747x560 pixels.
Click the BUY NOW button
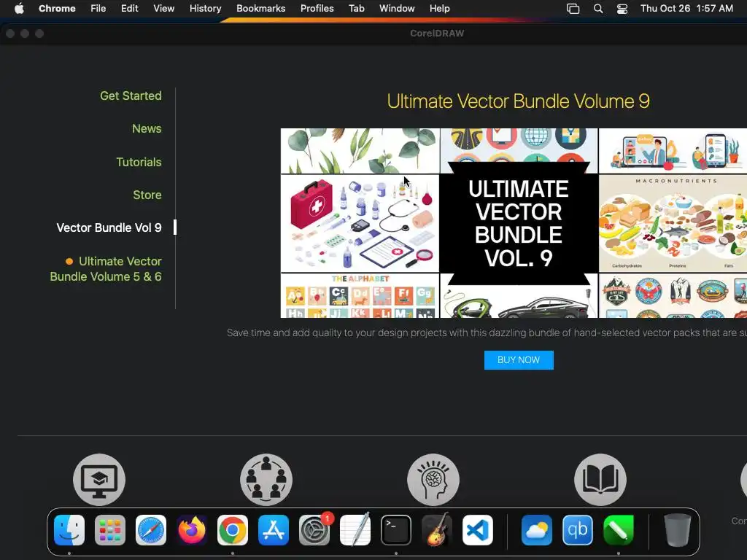pos(519,360)
